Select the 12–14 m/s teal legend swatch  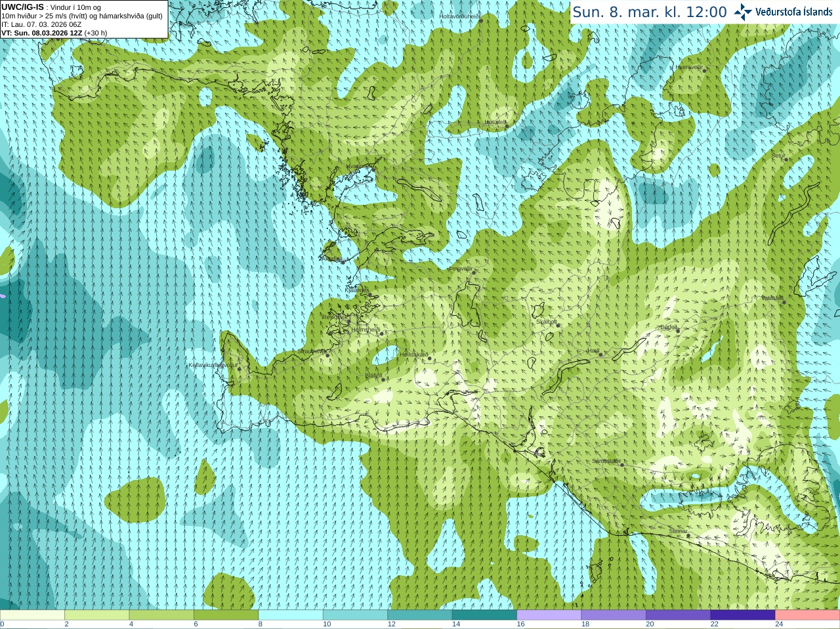(x=420, y=615)
